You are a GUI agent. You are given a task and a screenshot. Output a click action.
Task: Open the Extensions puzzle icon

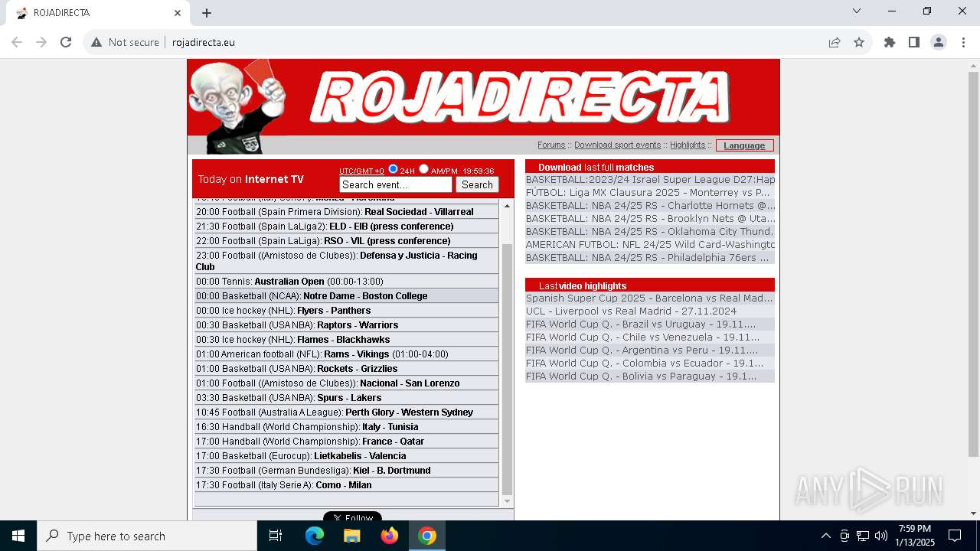coord(890,42)
